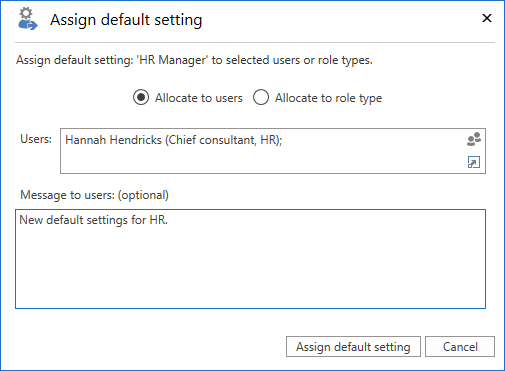Focus the Message to users text area
This screenshot has height=371, width=505.
(x=250, y=259)
